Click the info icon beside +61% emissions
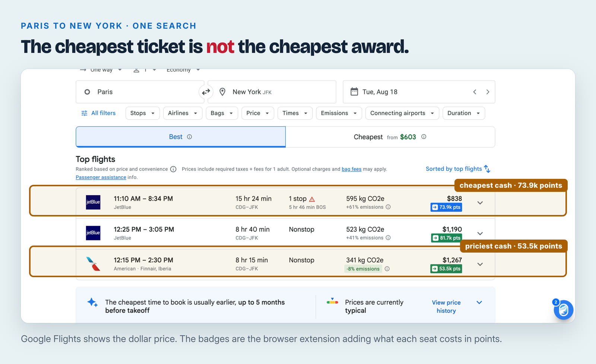Screen dimensions: 596x364 [x=388, y=207]
